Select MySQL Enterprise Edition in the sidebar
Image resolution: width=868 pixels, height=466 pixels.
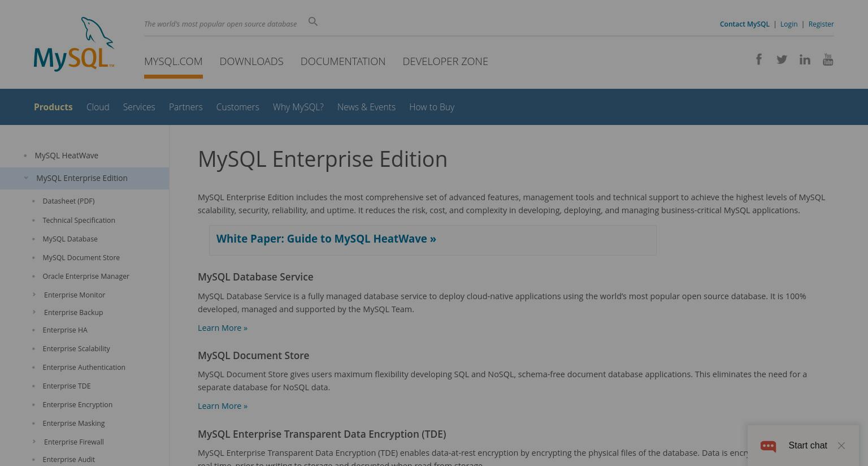point(82,178)
